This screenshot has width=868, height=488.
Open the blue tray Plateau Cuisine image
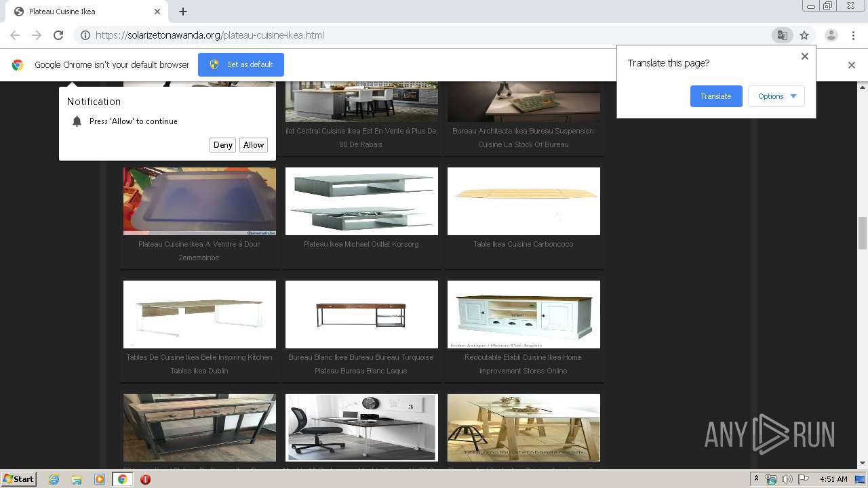(199, 201)
